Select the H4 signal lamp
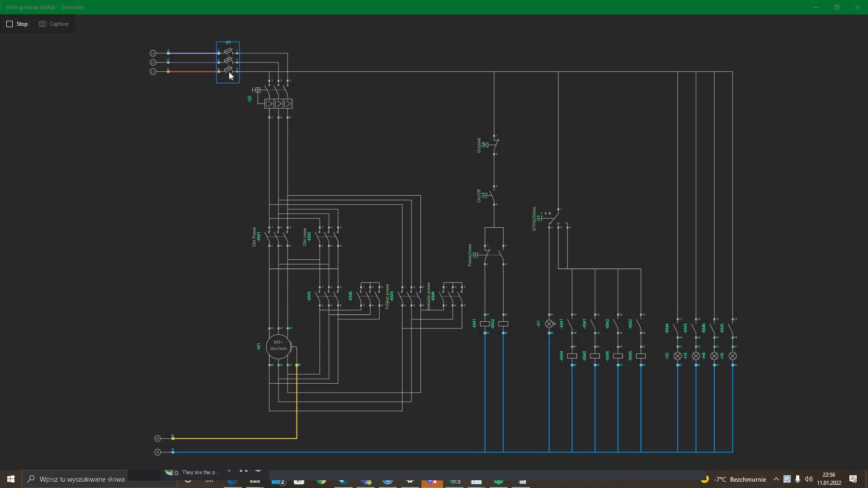Image resolution: width=868 pixels, height=488 pixels. (x=714, y=356)
